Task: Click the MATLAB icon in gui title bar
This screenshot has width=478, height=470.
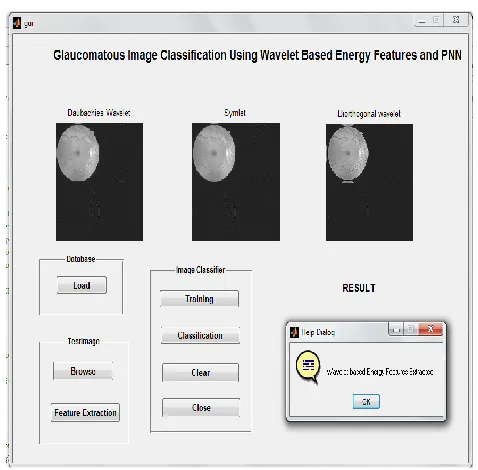Action: [17, 23]
